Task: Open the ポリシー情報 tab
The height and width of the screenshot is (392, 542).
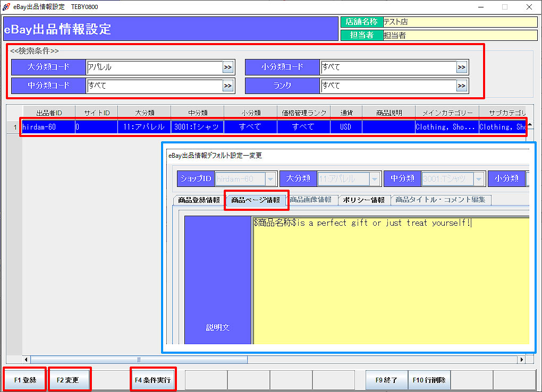Action: [363, 200]
